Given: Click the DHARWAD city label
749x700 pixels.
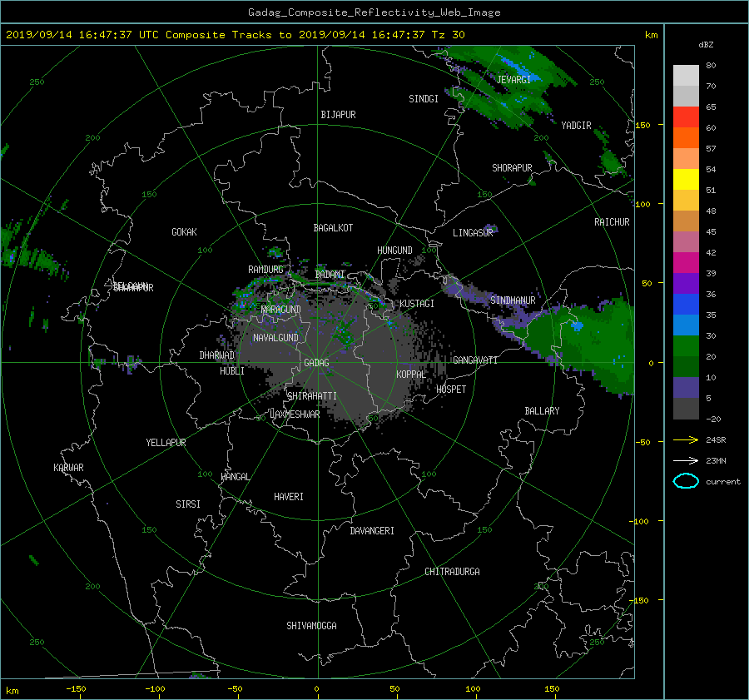Looking at the screenshot, I should pyautogui.click(x=216, y=355).
